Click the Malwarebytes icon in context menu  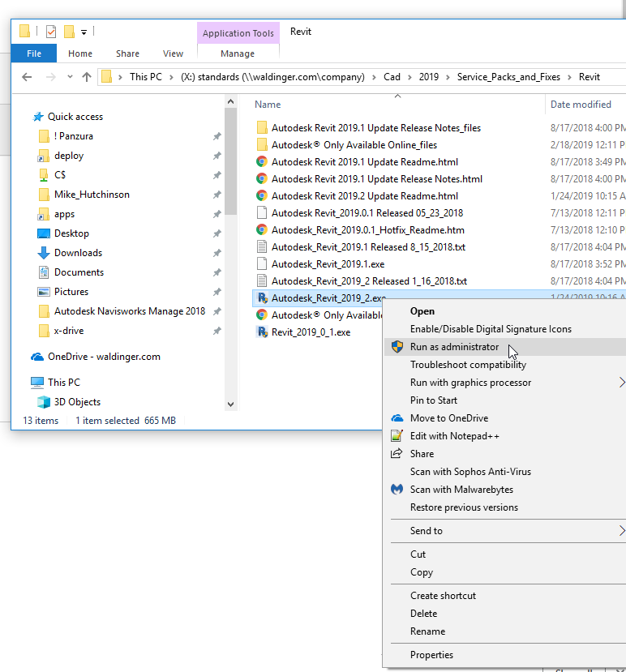[397, 489]
